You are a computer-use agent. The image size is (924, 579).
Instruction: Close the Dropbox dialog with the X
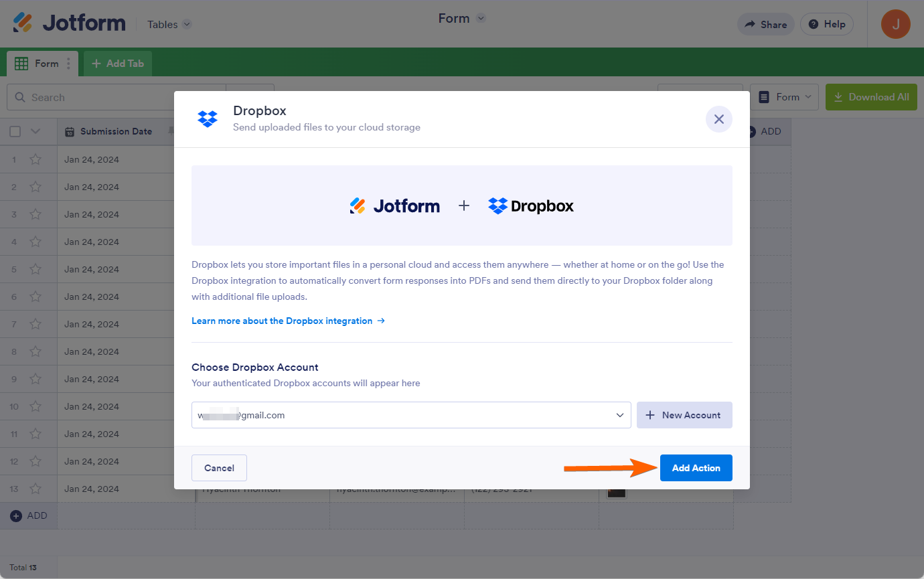[x=719, y=119]
